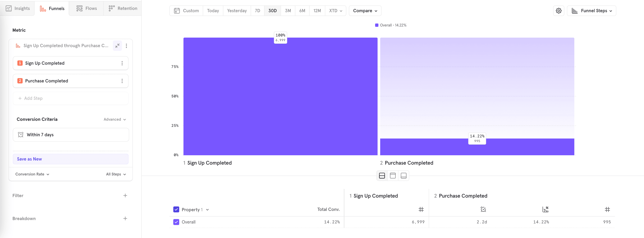Toggle the Property 1 header checkbox
Viewport: 644px width, 238px height.
pyautogui.click(x=176, y=209)
